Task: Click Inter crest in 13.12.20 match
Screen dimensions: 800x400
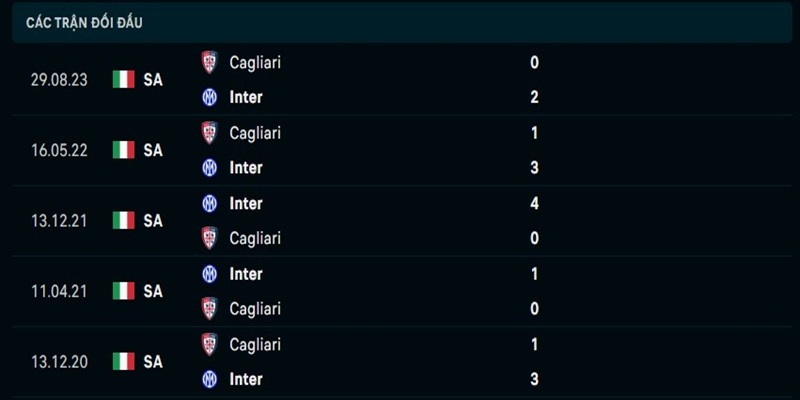Action: coord(209,379)
